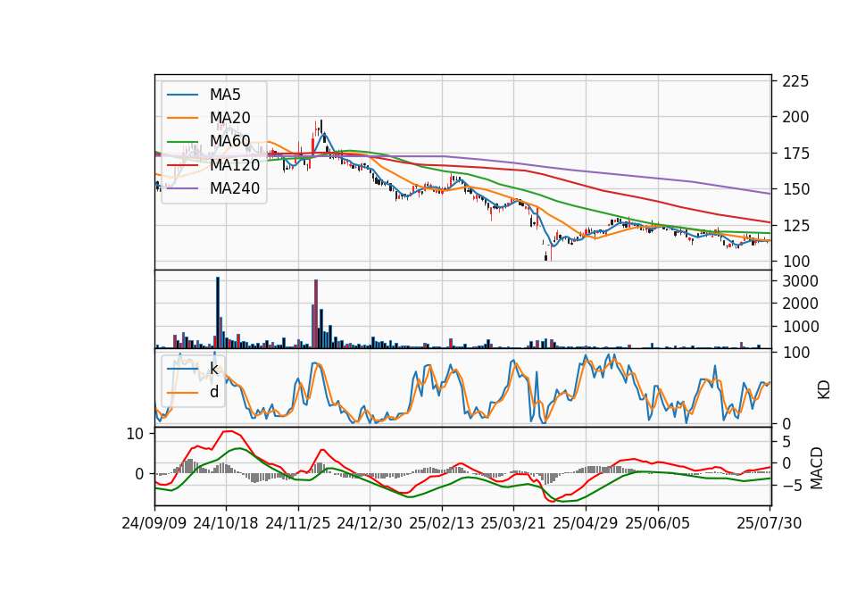Click the 225 price axis label
The height and width of the screenshot is (616, 857).
pos(795,81)
